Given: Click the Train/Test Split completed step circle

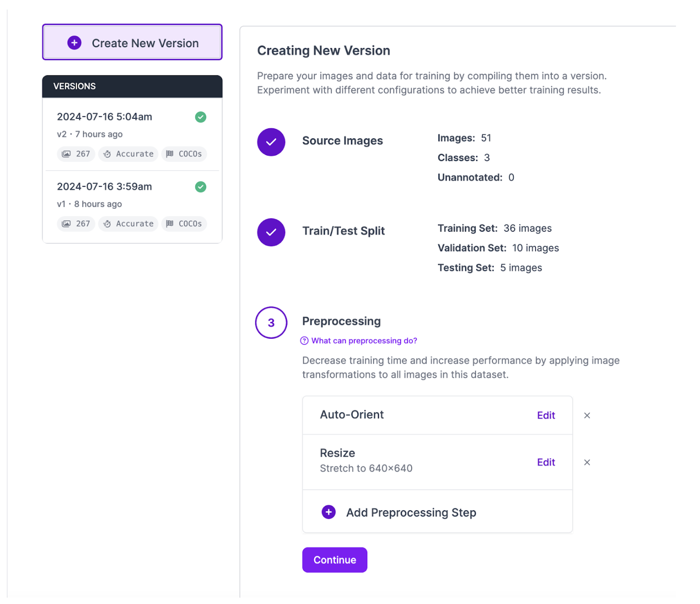Looking at the screenshot, I should [x=271, y=232].
